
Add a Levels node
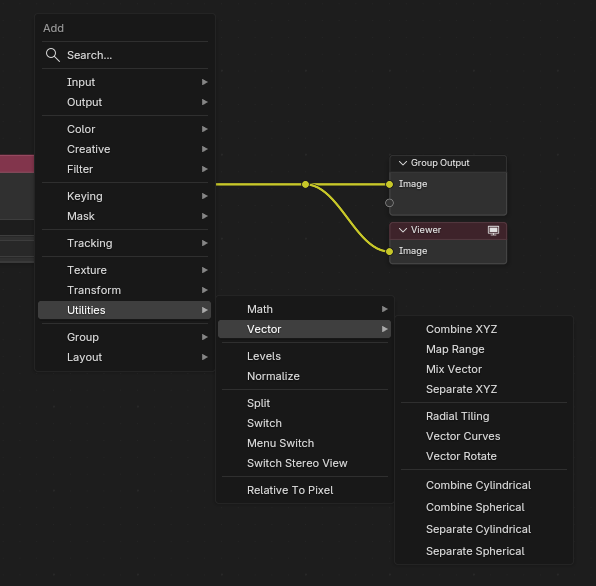(x=304, y=356)
